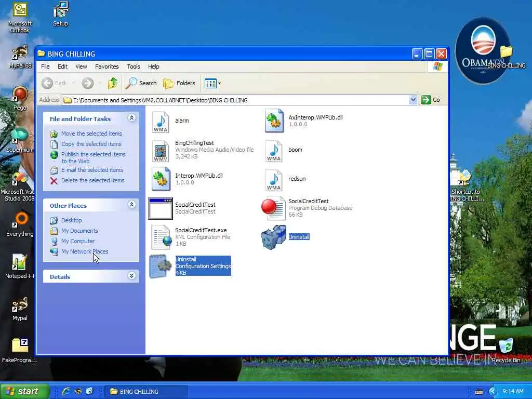Select the MyPal 68 desktop shortcut
Screen dimensions: 532x399
tap(20, 56)
